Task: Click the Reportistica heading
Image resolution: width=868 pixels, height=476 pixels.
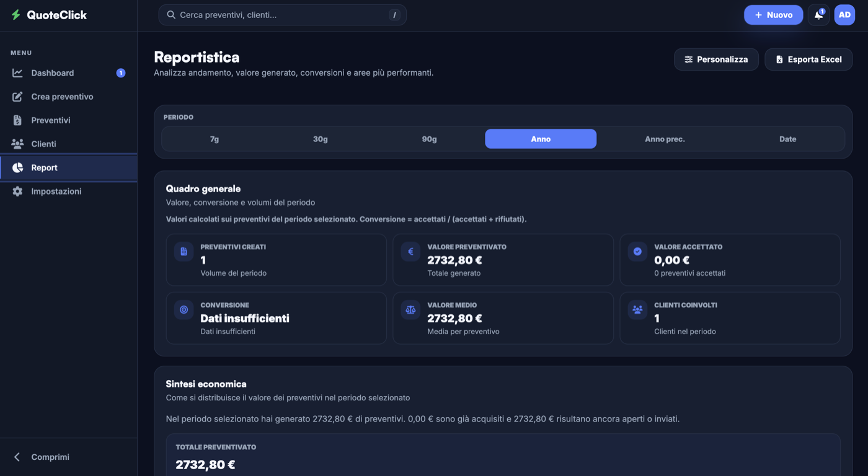Action: 197,57
